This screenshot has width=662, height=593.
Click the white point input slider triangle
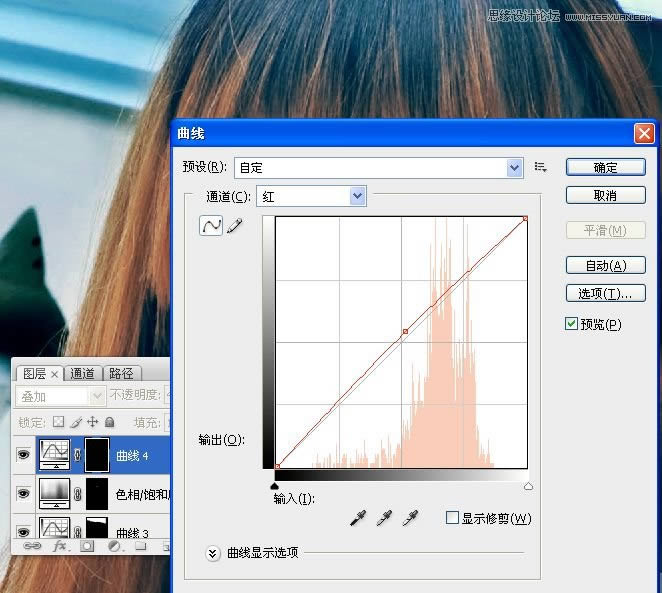point(528,486)
